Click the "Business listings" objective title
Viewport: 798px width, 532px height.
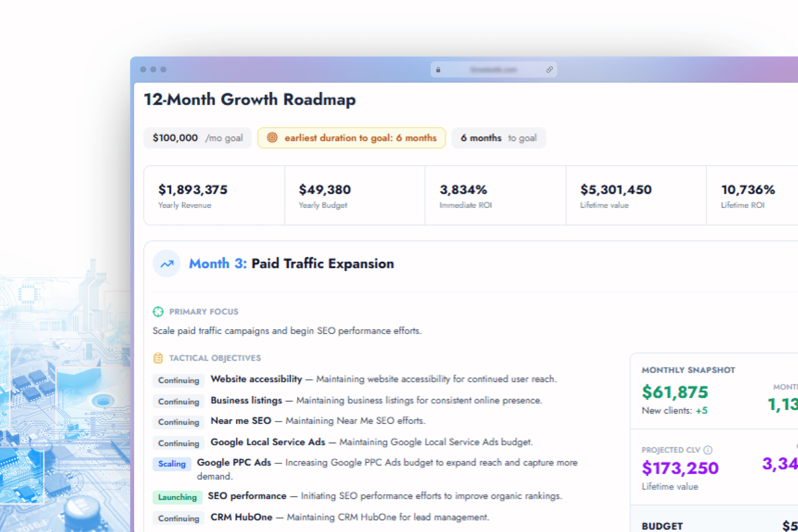click(246, 400)
